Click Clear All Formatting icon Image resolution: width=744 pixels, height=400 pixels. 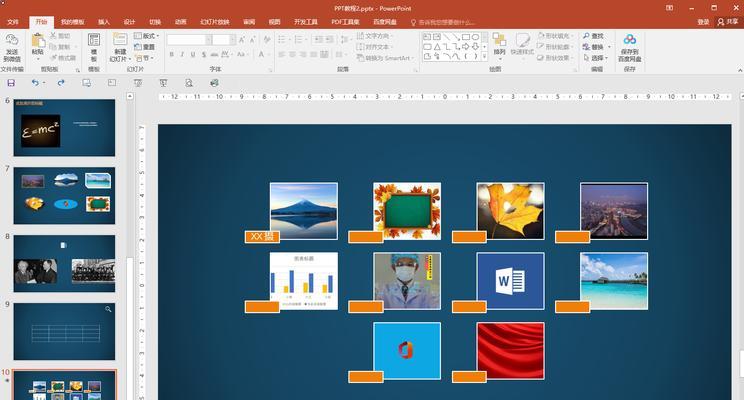267,39
